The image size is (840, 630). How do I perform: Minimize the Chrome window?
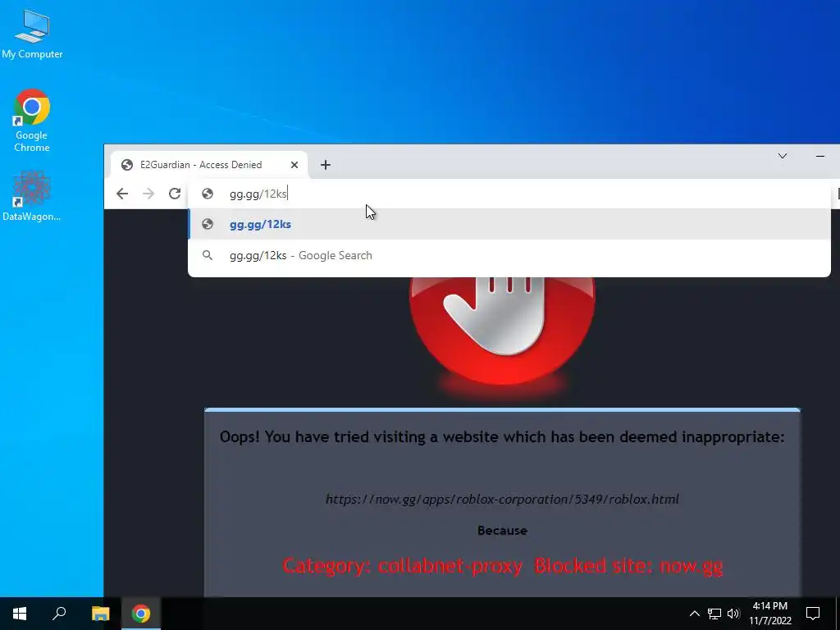(x=820, y=156)
